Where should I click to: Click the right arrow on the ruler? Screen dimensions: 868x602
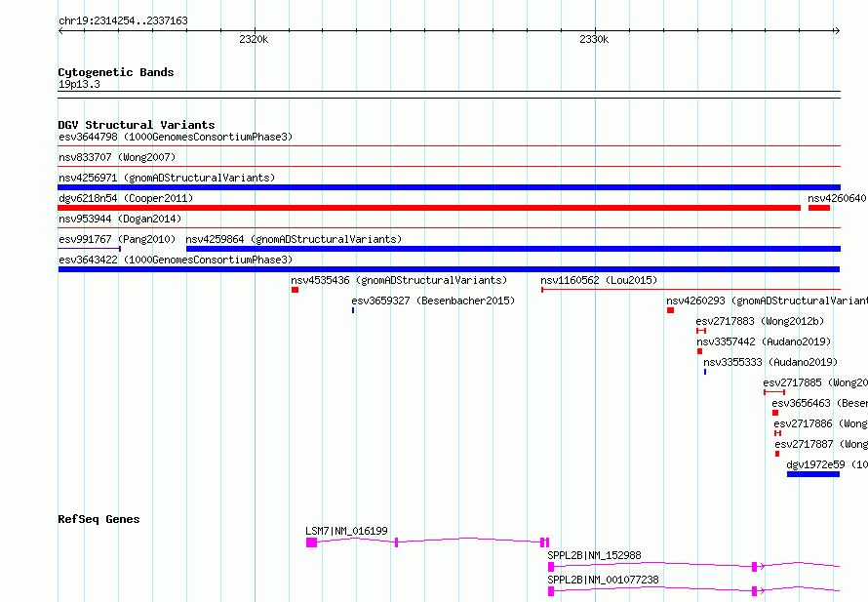[x=837, y=30]
